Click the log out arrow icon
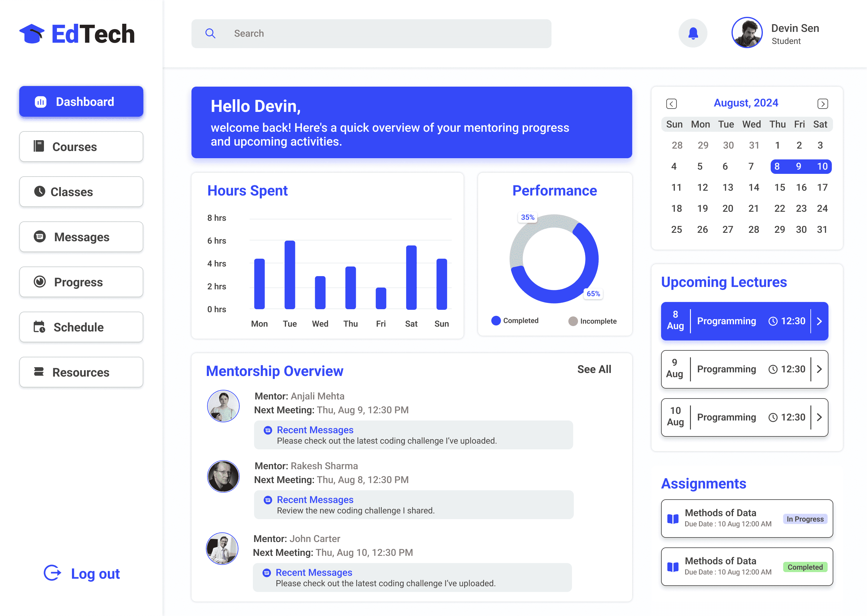Image resolution: width=867 pixels, height=616 pixels. [52, 573]
